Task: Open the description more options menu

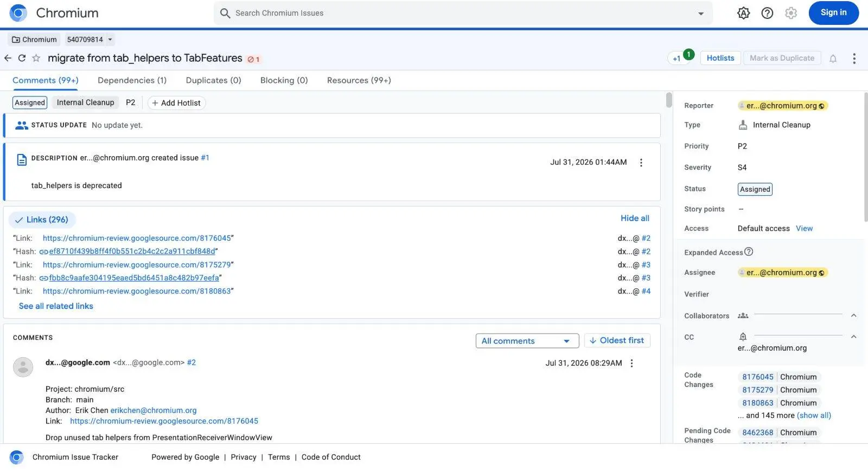Action: 641,163
